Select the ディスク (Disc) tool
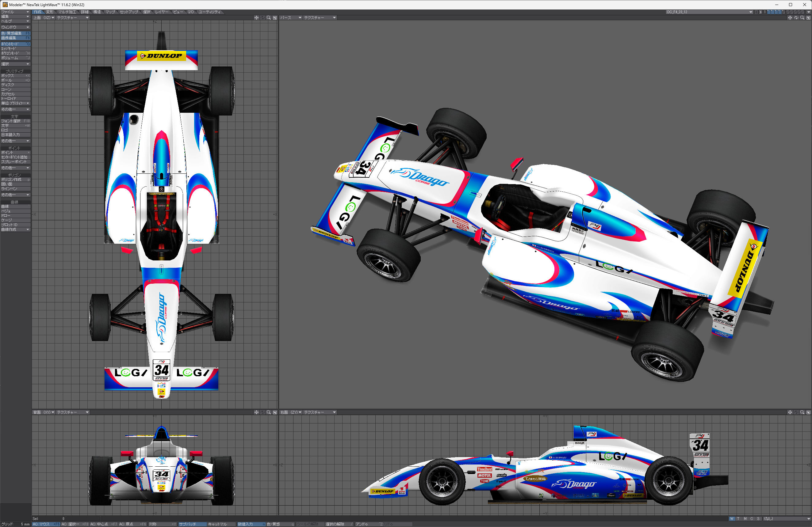 pos(15,85)
